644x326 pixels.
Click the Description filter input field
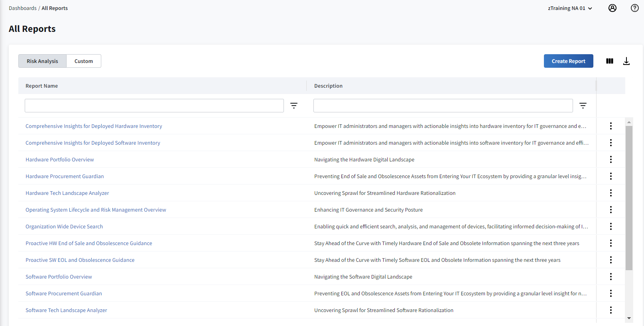443,106
